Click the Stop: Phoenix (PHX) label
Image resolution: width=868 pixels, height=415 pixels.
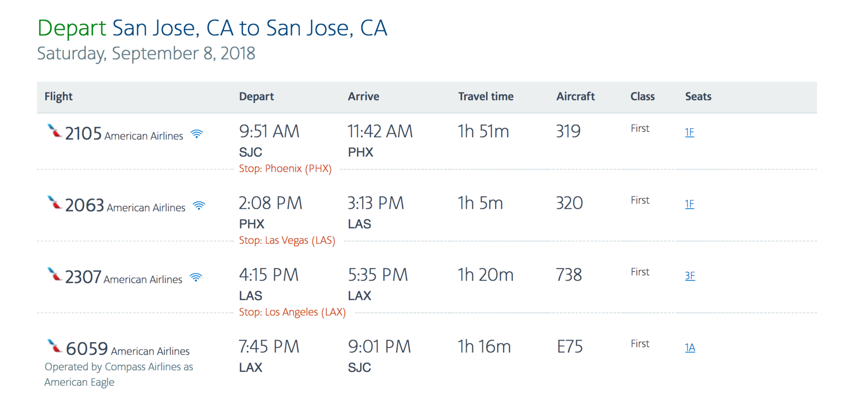285,169
